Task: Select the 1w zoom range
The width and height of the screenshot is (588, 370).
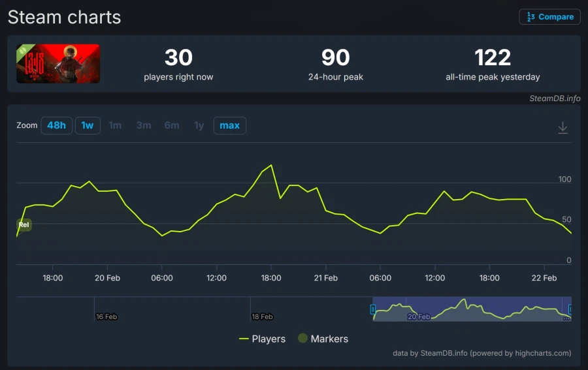Action: [x=88, y=125]
